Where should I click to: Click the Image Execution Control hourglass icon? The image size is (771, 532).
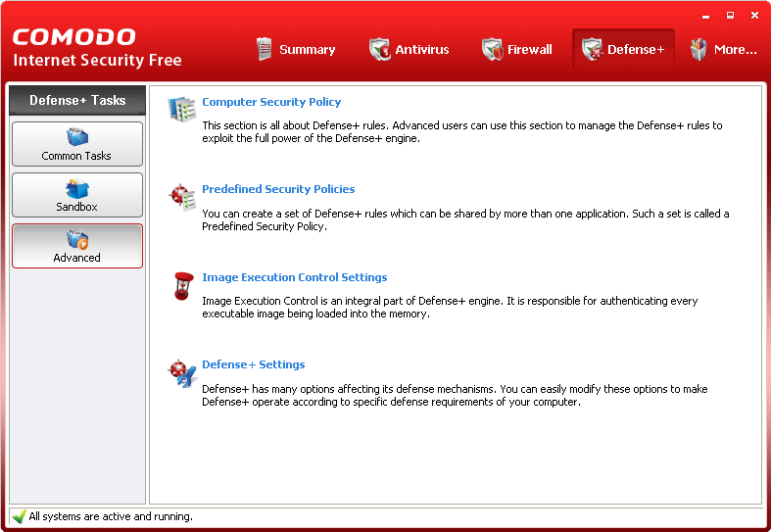coord(183,286)
